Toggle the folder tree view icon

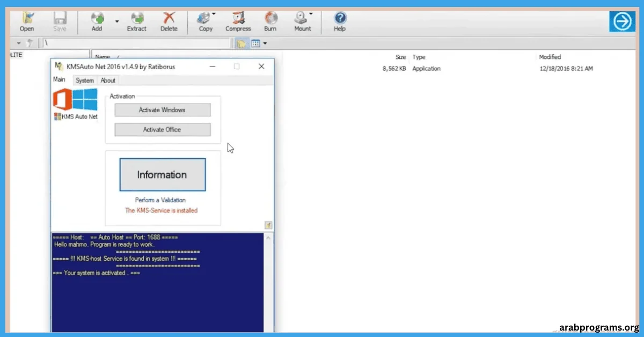[x=242, y=43]
